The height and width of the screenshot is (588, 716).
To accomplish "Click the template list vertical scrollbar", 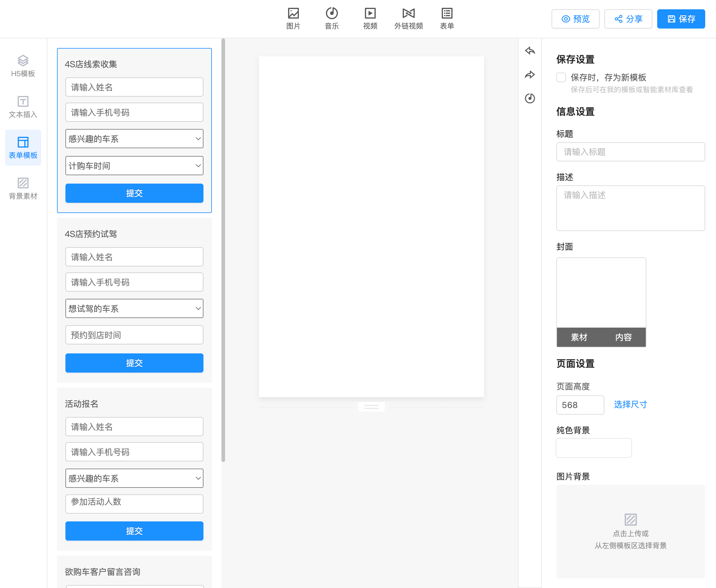I will point(223,250).
